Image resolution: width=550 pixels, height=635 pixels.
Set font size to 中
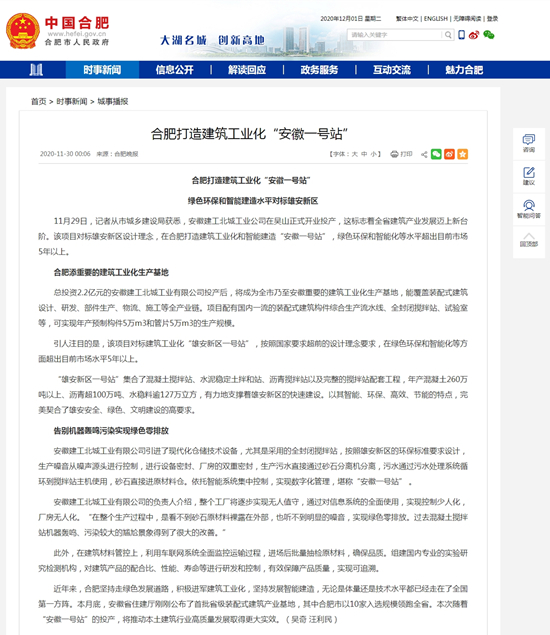[364, 154]
